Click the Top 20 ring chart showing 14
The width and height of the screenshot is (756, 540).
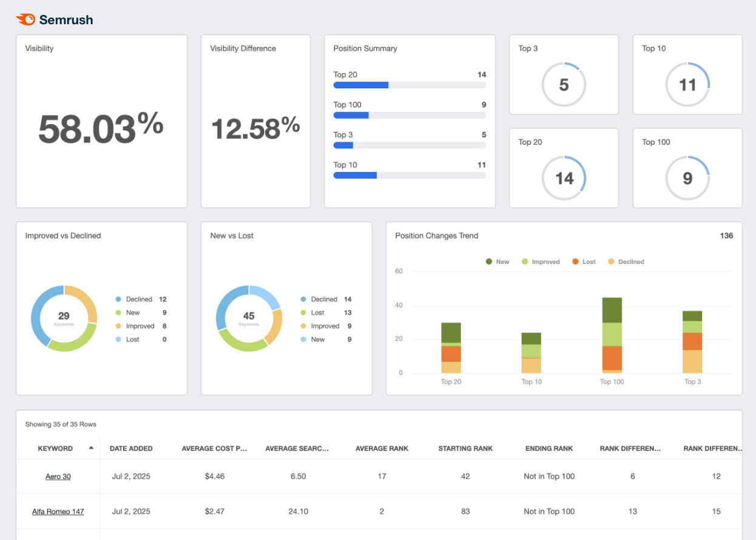pyautogui.click(x=563, y=178)
